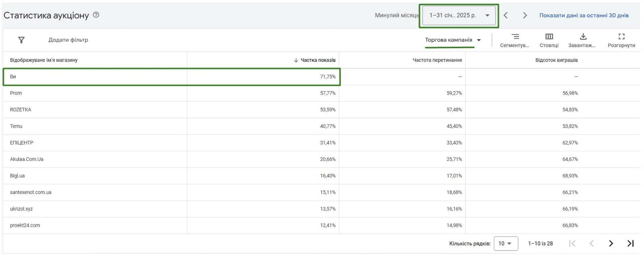Go to next page pagination icon

[611, 243]
